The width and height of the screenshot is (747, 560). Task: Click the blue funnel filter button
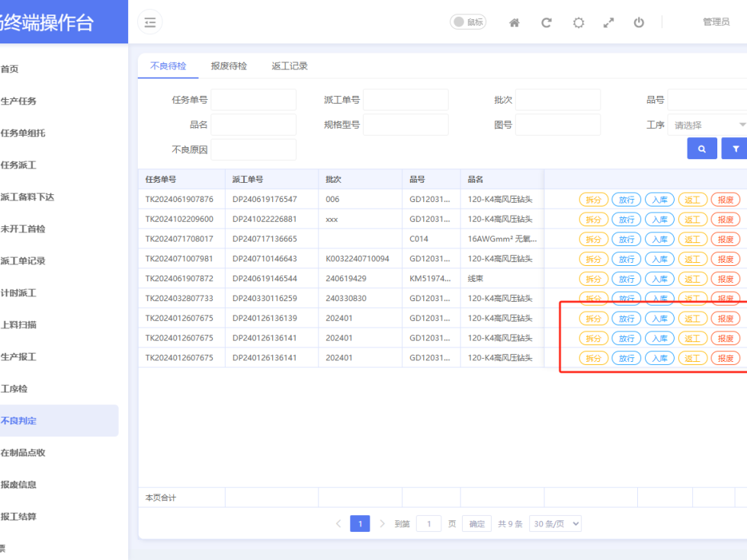click(x=735, y=149)
